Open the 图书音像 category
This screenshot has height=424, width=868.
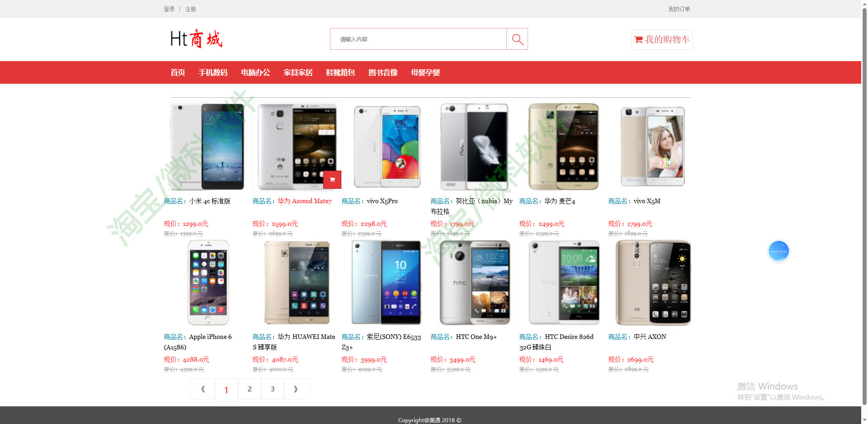pyautogui.click(x=383, y=72)
